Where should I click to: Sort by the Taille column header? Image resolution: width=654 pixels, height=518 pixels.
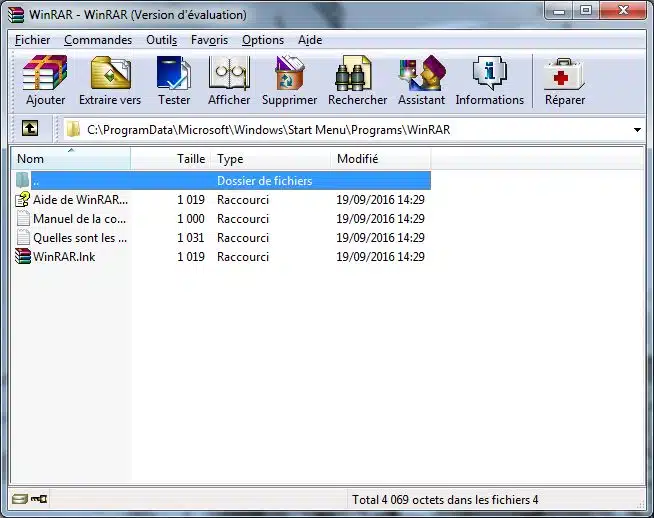click(170, 158)
